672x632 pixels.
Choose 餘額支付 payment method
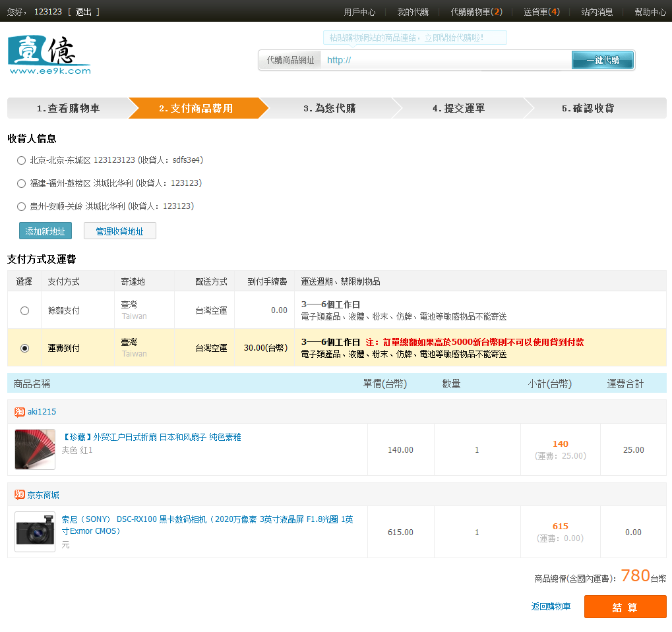coord(24,310)
